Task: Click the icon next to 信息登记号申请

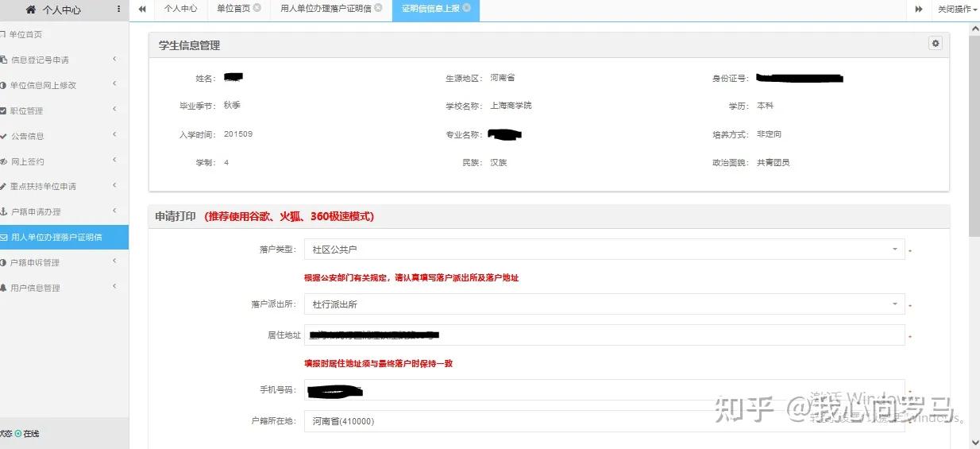Action: coord(3,60)
